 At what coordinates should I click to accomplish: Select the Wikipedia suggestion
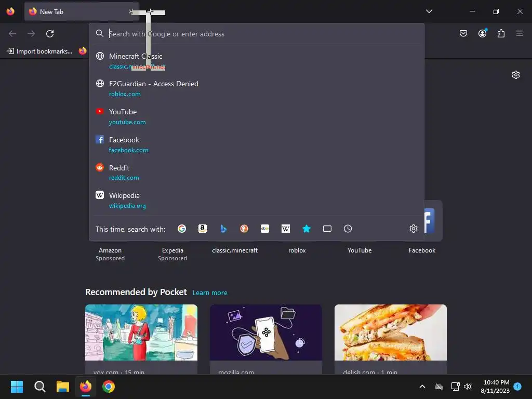tap(257, 200)
